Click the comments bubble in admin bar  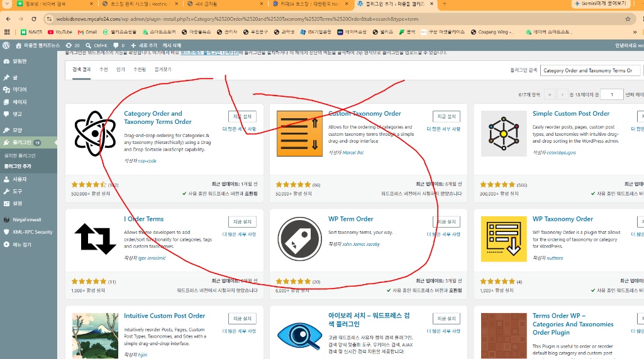(x=119, y=45)
